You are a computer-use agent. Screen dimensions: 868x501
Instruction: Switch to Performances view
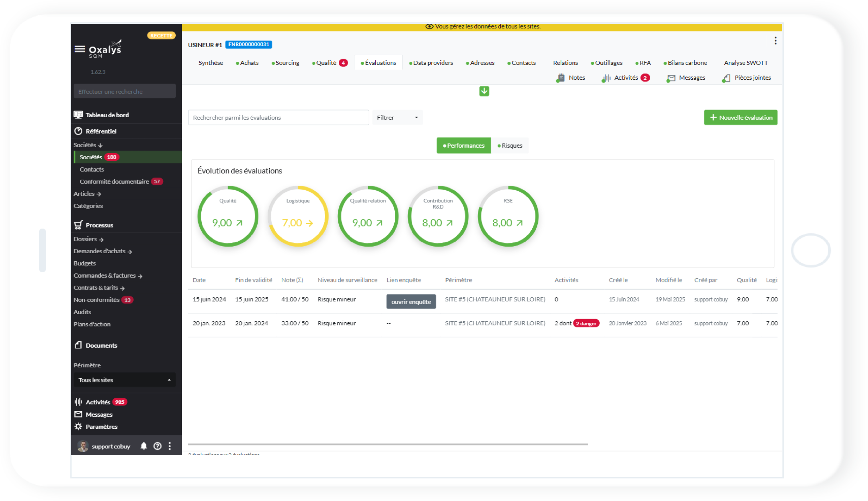click(463, 145)
